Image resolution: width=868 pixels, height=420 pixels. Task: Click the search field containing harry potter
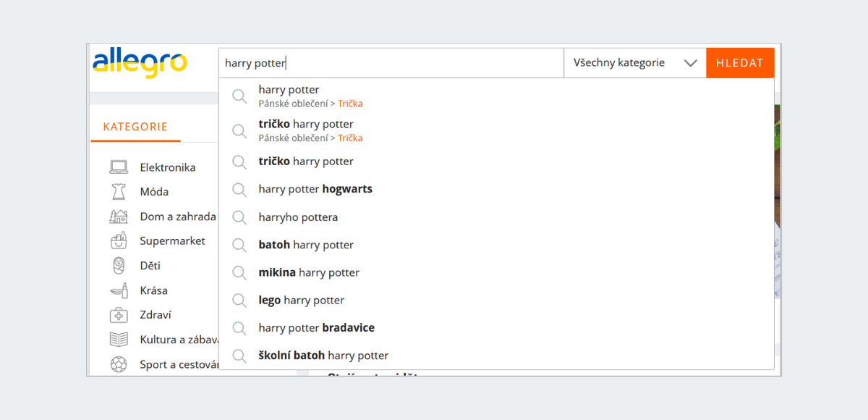tap(391, 63)
